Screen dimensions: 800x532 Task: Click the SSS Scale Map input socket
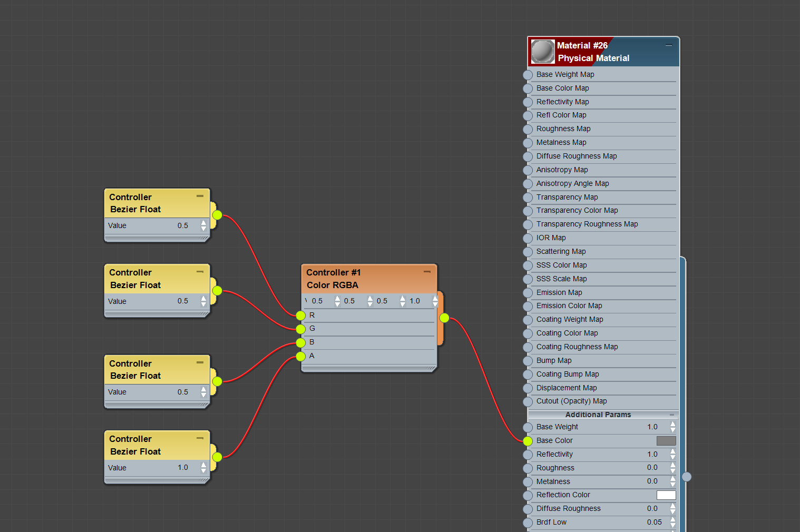tap(528, 279)
